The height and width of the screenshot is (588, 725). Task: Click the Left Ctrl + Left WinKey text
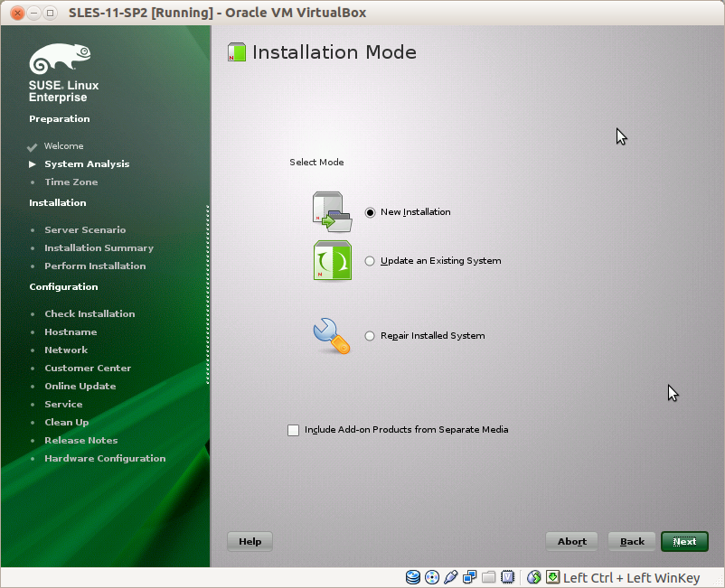click(632, 578)
